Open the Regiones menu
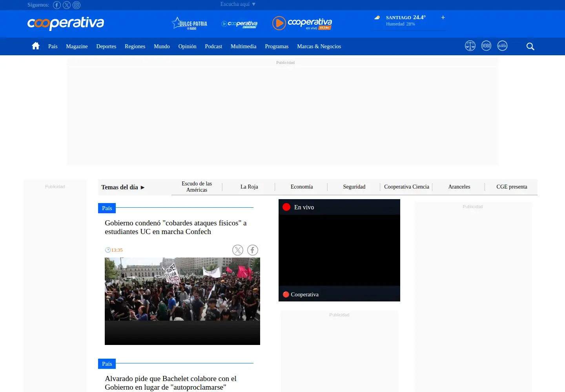The image size is (565, 392). click(135, 46)
